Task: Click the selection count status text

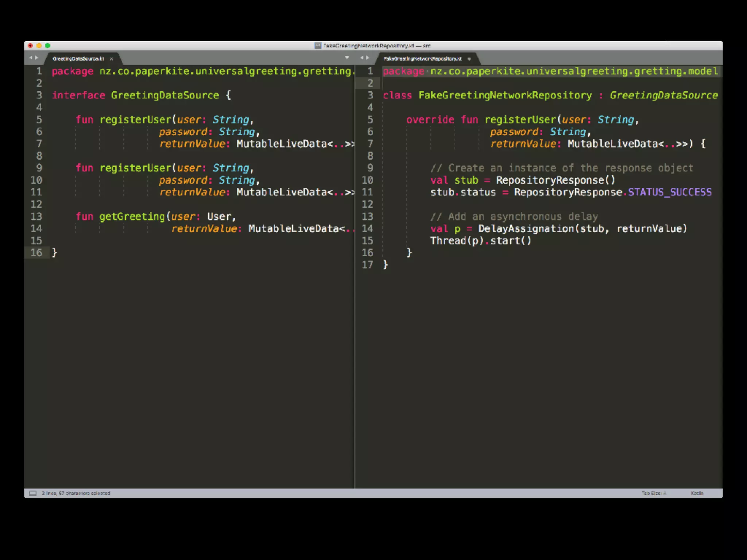Action: click(x=76, y=493)
